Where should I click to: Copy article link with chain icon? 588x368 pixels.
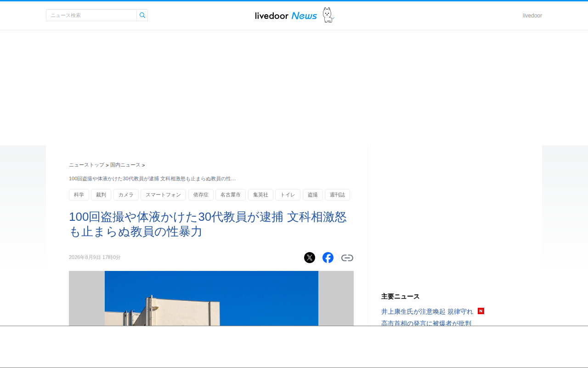click(347, 258)
